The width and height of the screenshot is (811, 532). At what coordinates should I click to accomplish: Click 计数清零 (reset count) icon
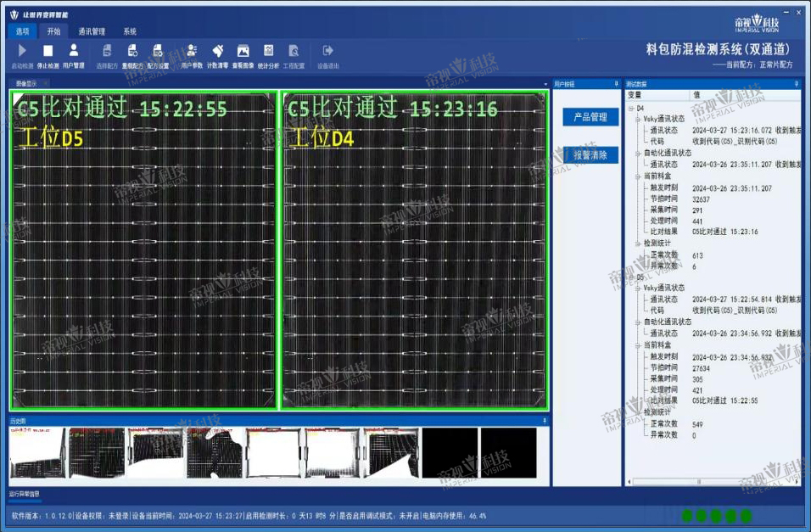(218, 54)
